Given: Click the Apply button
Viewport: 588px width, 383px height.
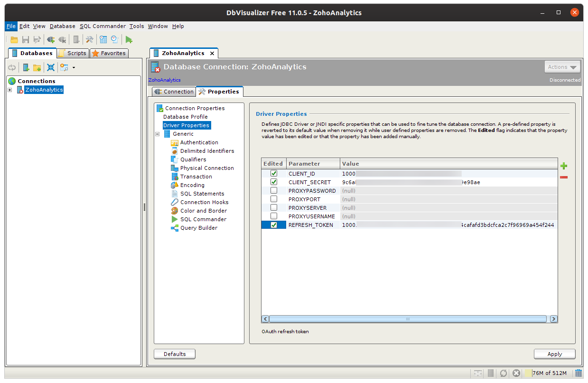Looking at the screenshot, I should (554, 354).
